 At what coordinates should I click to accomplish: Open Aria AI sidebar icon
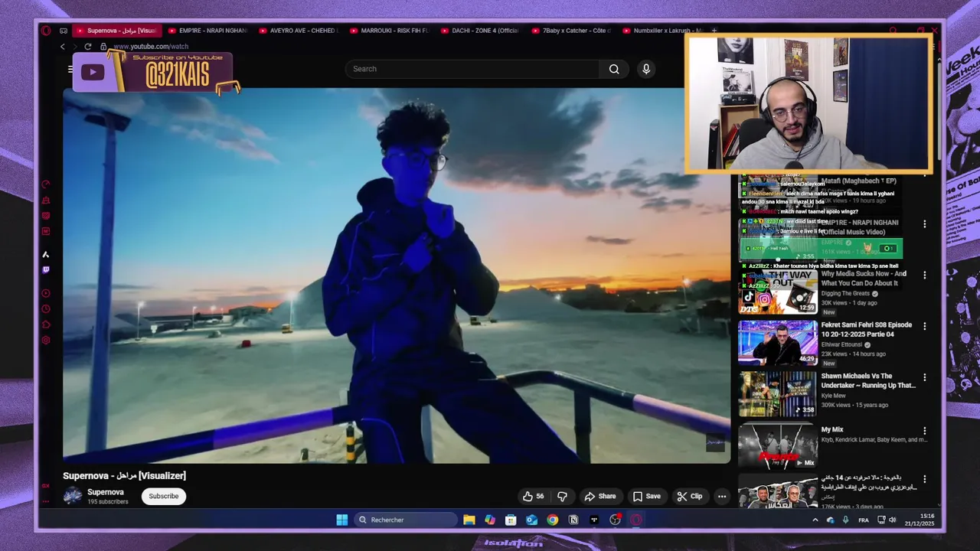pos(46,254)
